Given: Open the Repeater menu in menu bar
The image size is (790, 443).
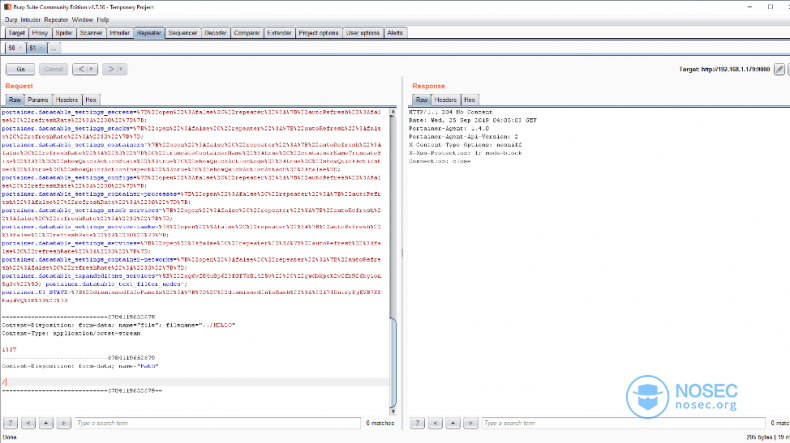Looking at the screenshot, I should [x=56, y=20].
